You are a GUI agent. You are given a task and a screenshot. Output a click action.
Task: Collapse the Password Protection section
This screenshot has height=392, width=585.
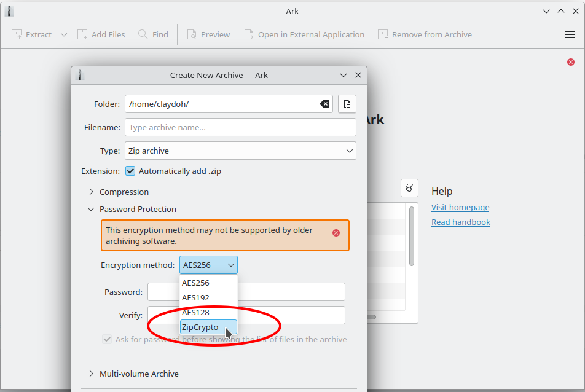[92, 210]
